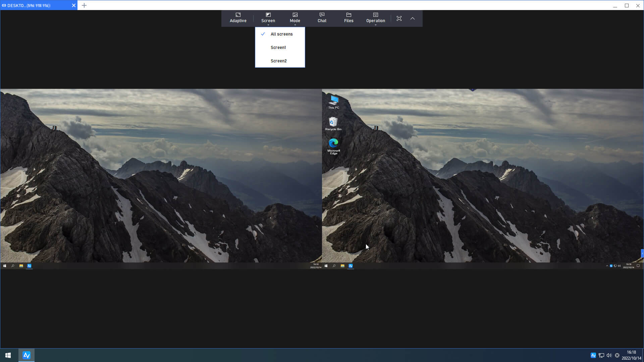Select the checked All screens option
The height and width of the screenshot is (362, 644).
(x=281, y=34)
